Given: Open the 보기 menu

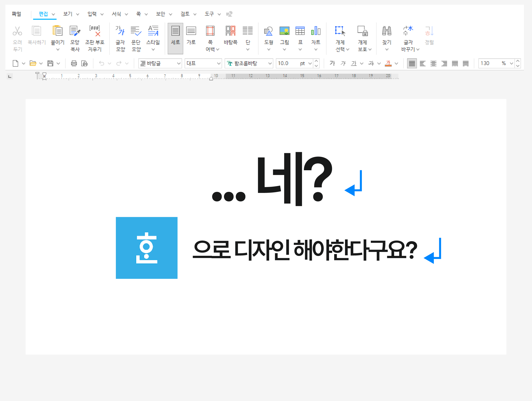Looking at the screenshot, I should click(x=68, y=14).
